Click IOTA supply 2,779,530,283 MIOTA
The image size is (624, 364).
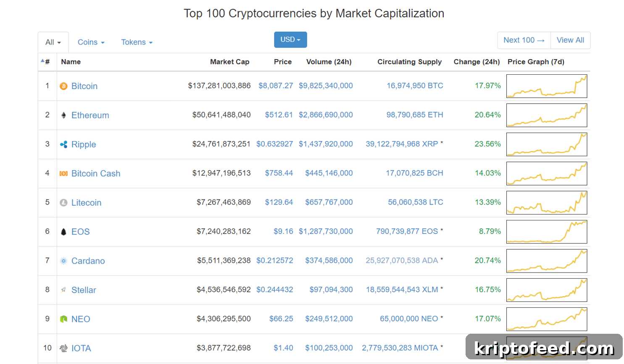pos(400,348)
